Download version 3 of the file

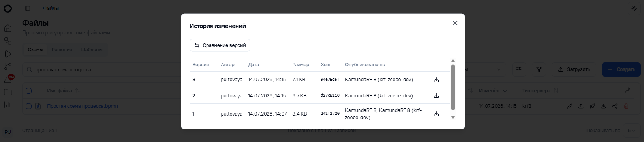point(436,80)
